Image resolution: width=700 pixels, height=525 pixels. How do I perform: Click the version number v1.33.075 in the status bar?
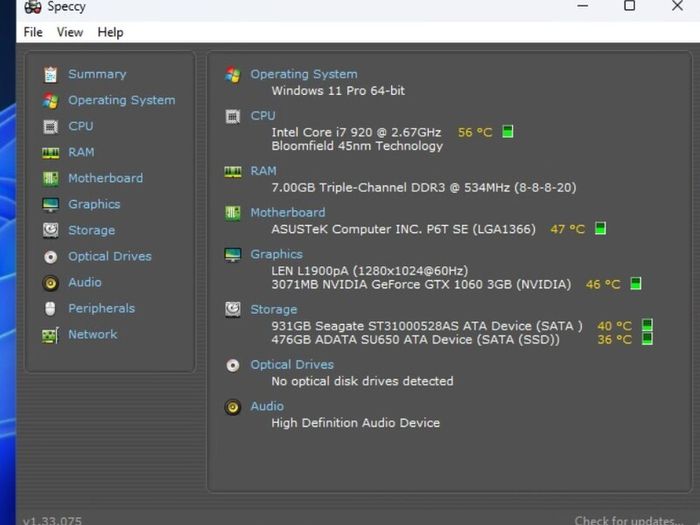53,521
